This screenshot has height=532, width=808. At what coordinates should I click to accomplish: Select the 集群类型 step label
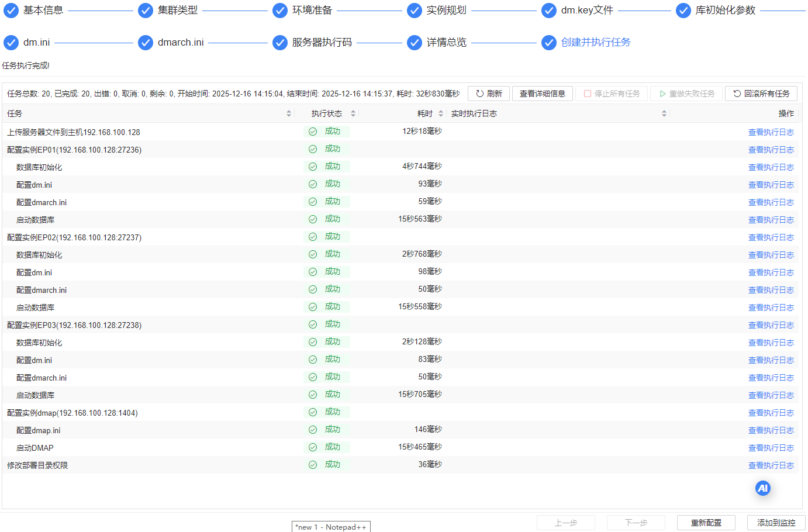click(178, 11)
